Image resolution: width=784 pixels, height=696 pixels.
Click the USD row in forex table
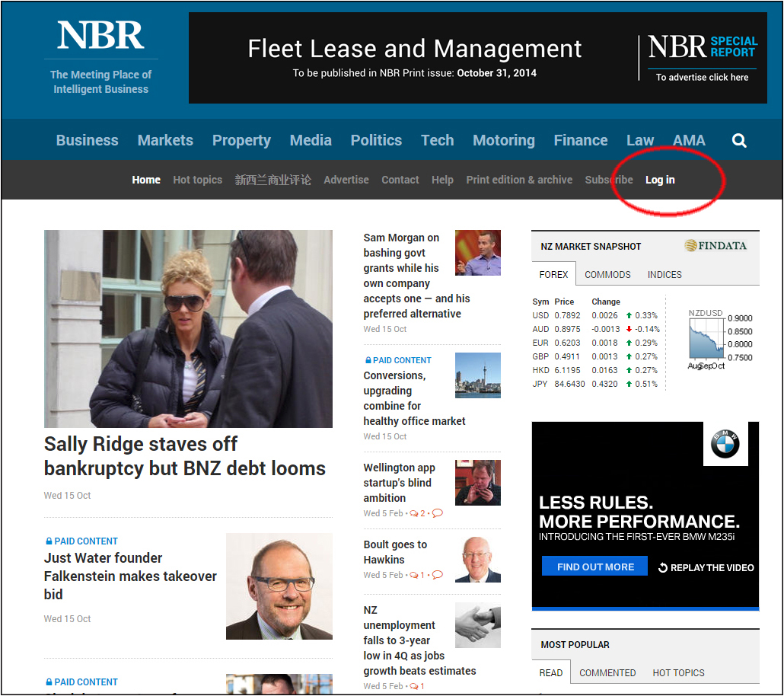[x=595, y=316]
